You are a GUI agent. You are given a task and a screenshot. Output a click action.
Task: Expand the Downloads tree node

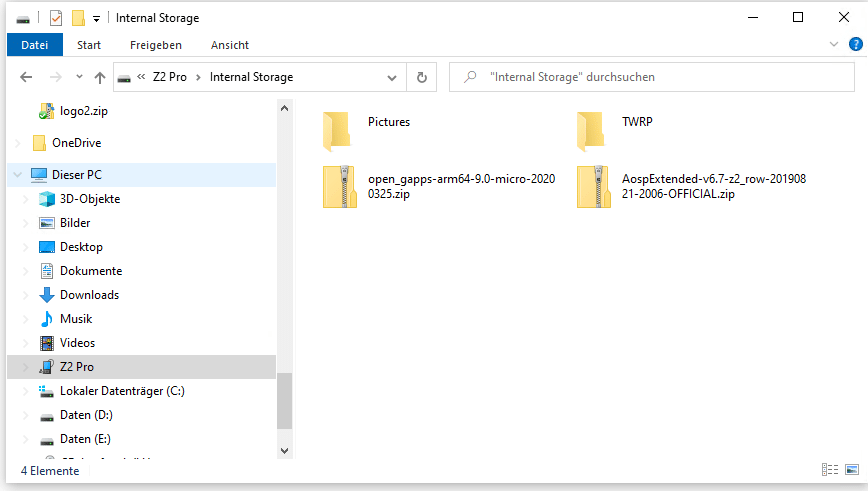(25, 295)
